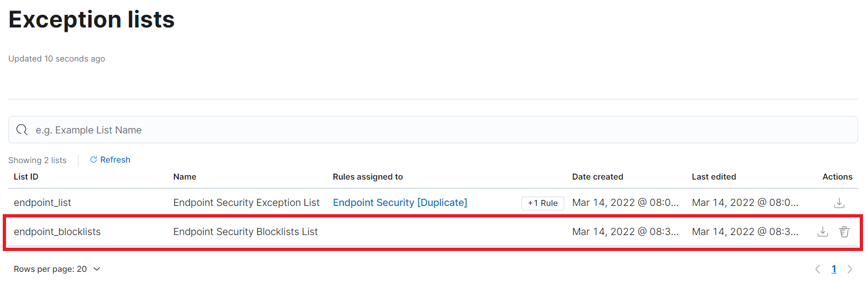This screenshot has height=290, width=868.
Task: Open Endpoint Security [Duplicate] rule link
Action: tap(400, 203)
